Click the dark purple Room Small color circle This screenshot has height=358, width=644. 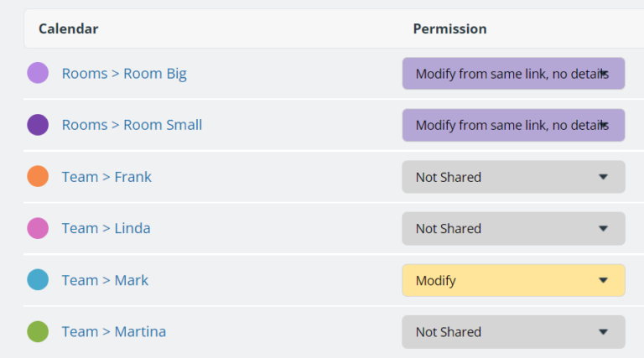(x=38, y=125)
